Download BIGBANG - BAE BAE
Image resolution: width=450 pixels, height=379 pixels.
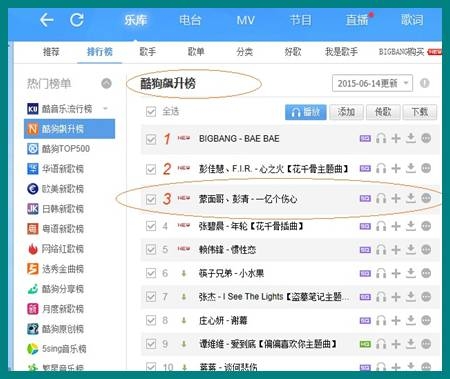point(411,138)
